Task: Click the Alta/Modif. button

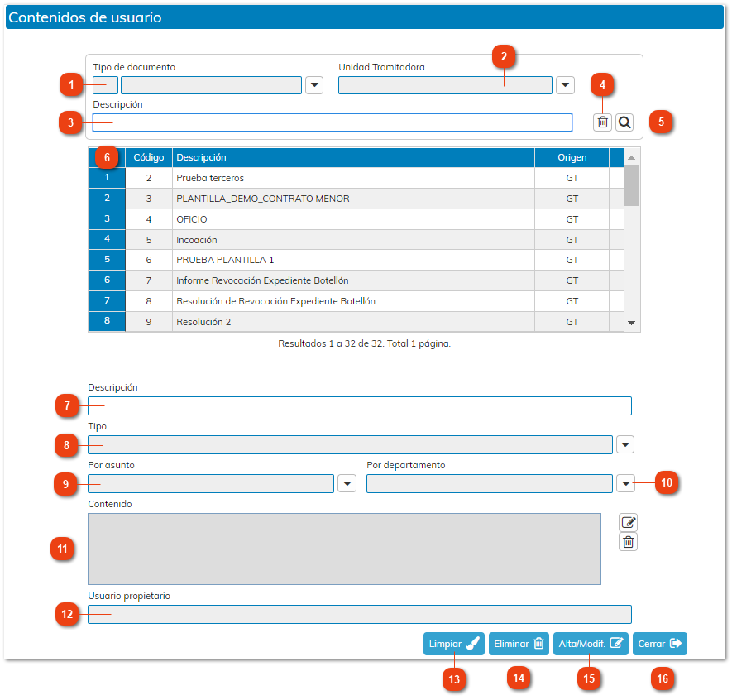Action: tap(590, 644)
